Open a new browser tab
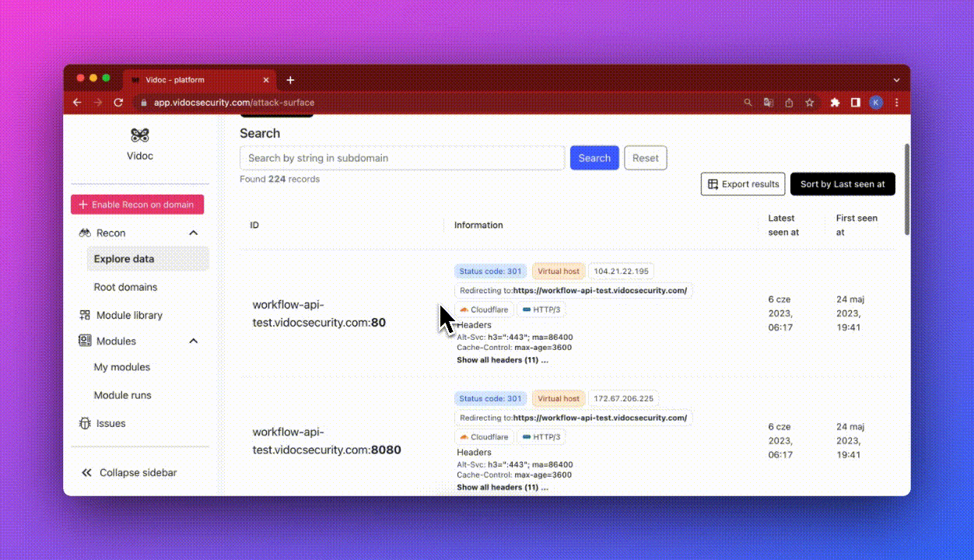Viewport: 974px width, 560px height. 290,80
